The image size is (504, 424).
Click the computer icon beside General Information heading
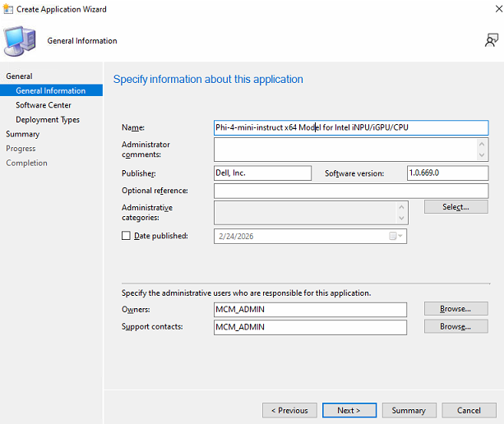(20, 41)
